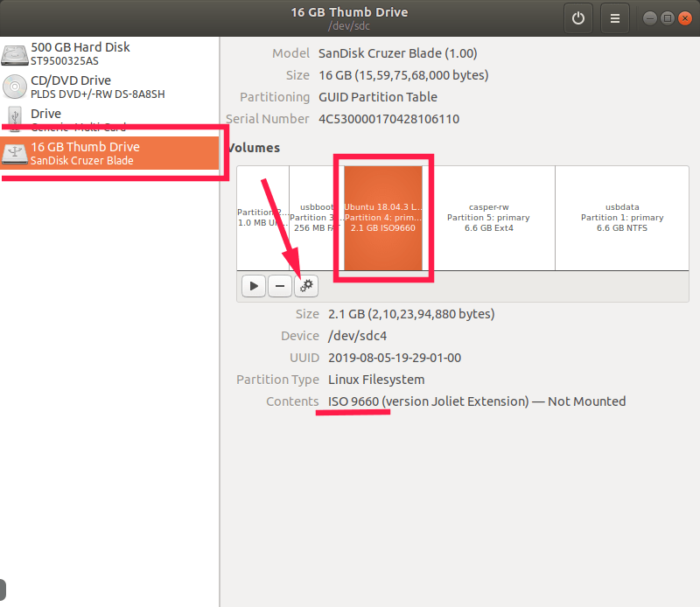Click the UUID value 2019-08-05-19-29-01-00

pyautogui.click(x=395, y=358)
